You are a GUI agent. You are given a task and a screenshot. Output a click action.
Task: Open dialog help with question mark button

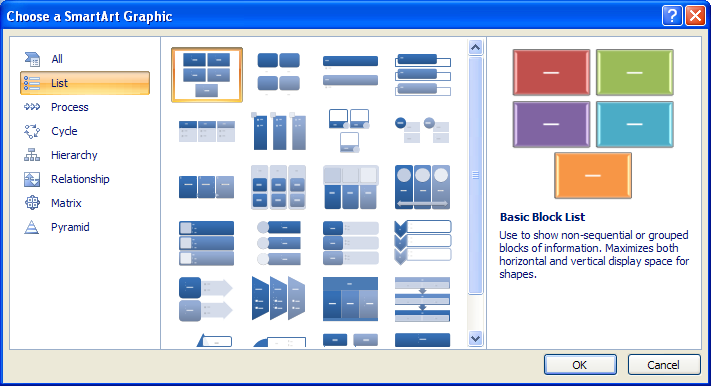click(672, 16)
